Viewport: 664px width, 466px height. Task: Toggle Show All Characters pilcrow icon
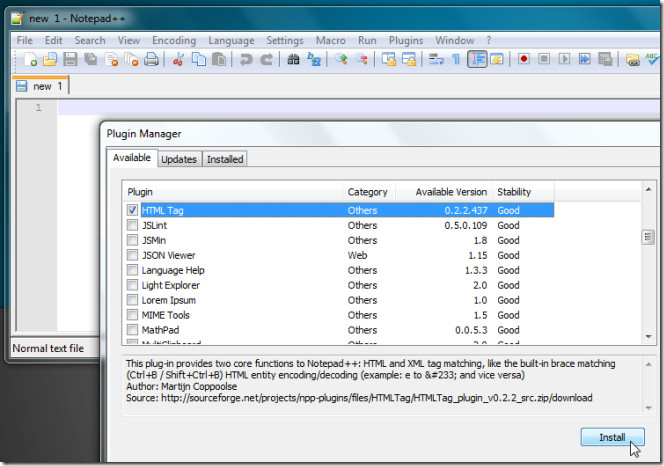456,59
